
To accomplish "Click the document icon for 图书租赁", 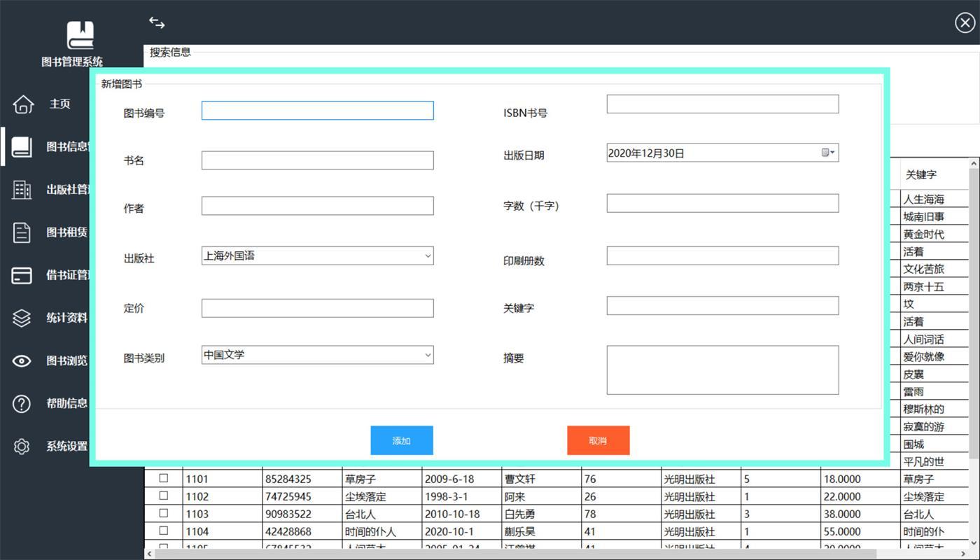I will pyautogui.click(x=22, y=232).
